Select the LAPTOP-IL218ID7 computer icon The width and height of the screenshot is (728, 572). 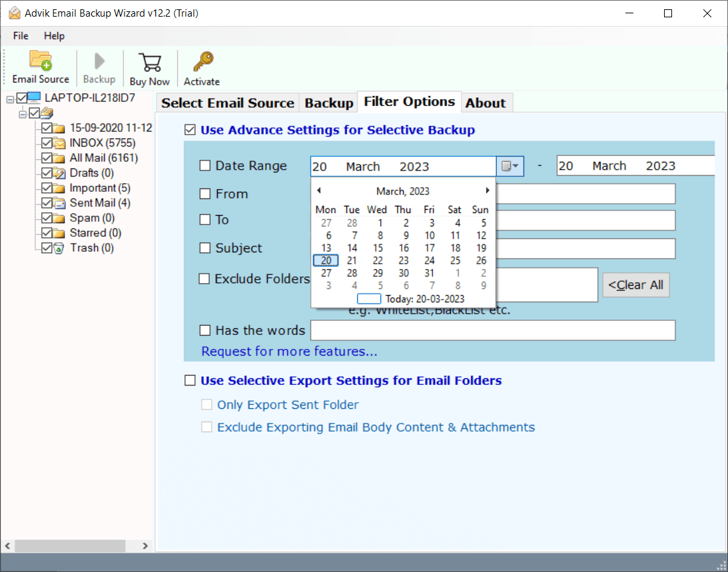(35, 98)
